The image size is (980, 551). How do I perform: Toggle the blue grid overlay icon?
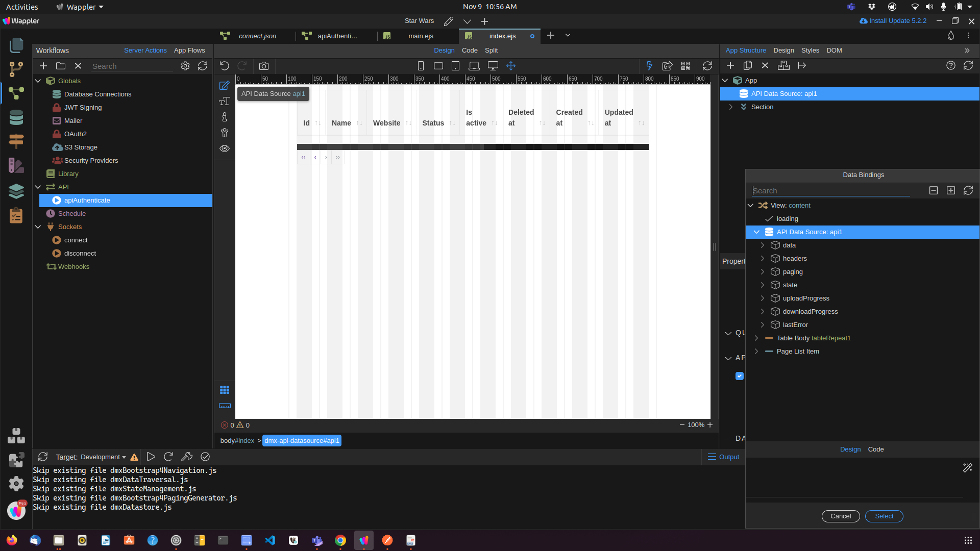tap(225, 390)
